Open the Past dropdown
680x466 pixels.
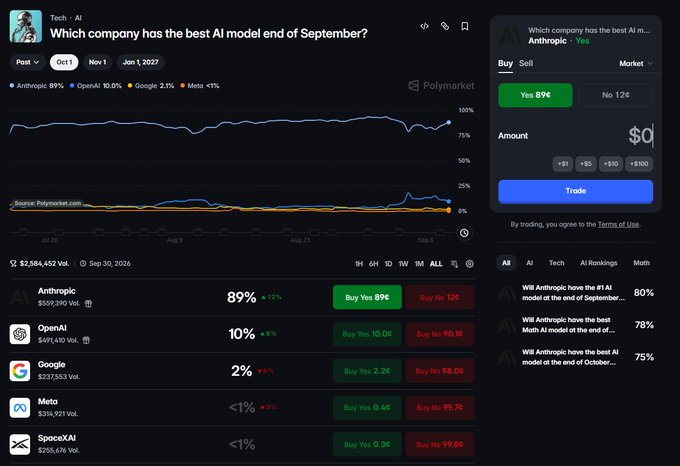tap(27, 62)
